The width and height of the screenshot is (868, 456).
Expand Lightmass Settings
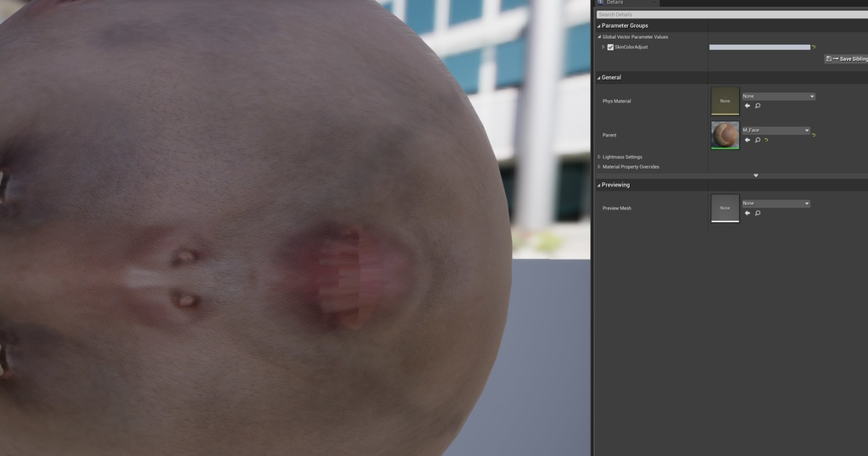(599, 157)
